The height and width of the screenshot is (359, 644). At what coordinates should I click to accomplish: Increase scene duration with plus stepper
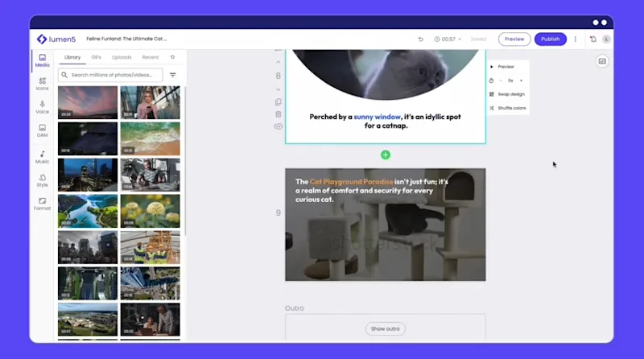coord(521,80)
